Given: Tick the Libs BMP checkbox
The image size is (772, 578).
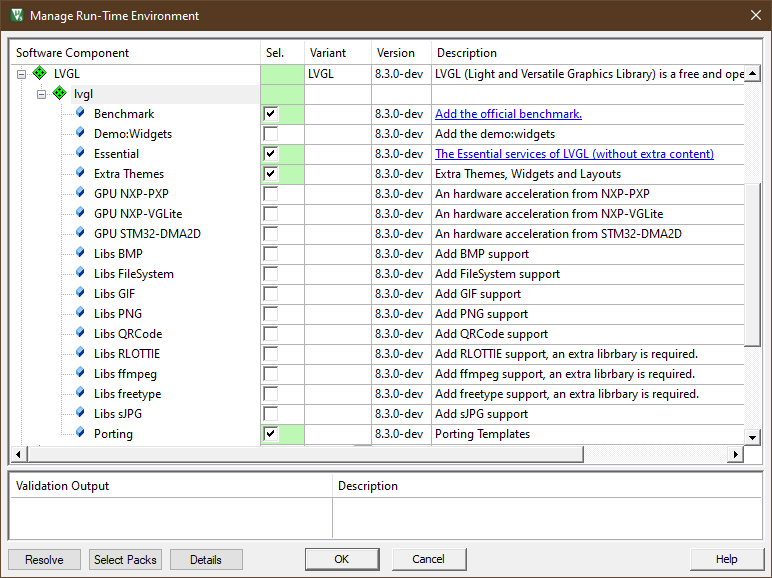Looking at the screenshot, I should click(x=270, y=254).
